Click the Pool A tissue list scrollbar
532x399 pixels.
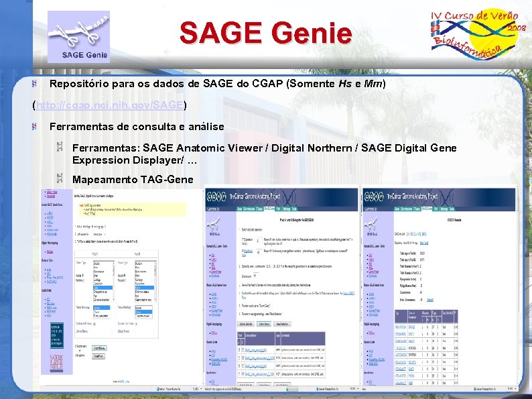(x=113, y=281)
